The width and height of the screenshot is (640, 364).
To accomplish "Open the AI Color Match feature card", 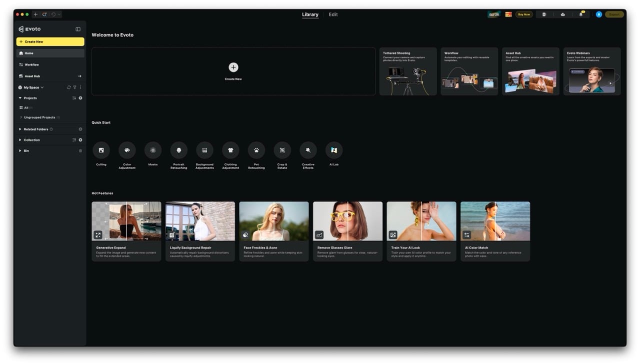I will pos(495,231).
